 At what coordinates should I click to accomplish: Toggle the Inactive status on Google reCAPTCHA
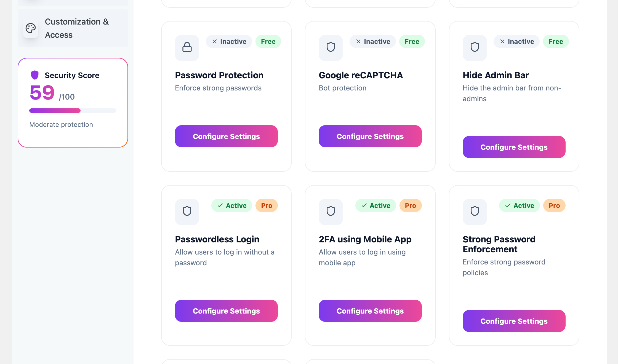click(373, 42)
